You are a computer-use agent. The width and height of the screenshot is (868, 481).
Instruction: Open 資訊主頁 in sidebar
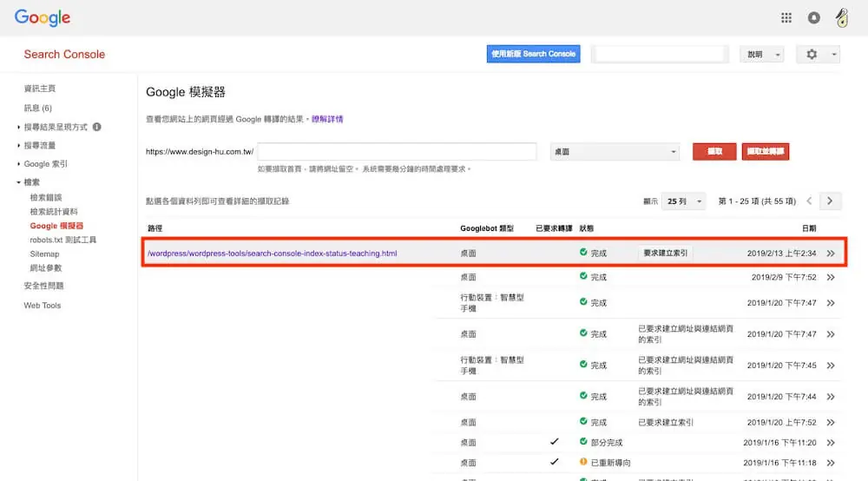[x=39, y=88]
